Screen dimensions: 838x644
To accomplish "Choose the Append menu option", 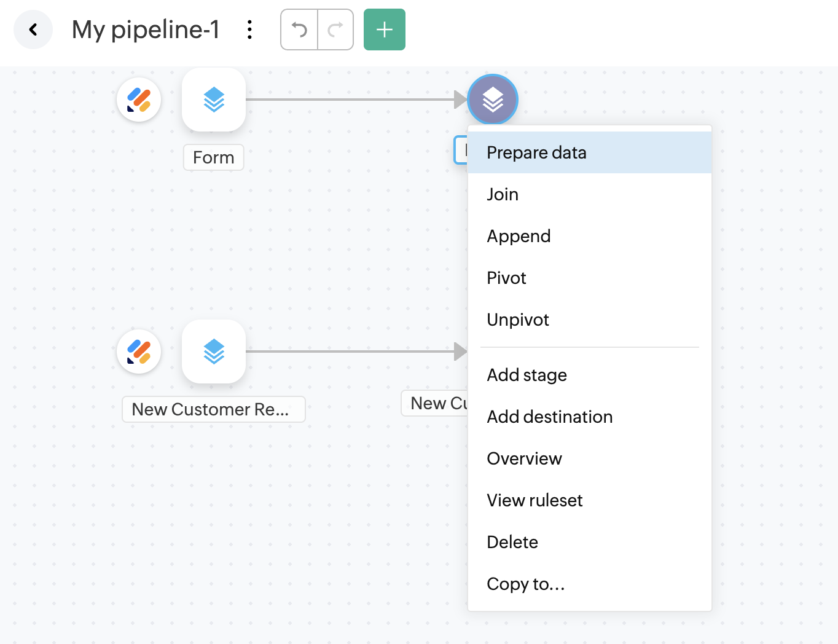I will [x=519, y=236].
